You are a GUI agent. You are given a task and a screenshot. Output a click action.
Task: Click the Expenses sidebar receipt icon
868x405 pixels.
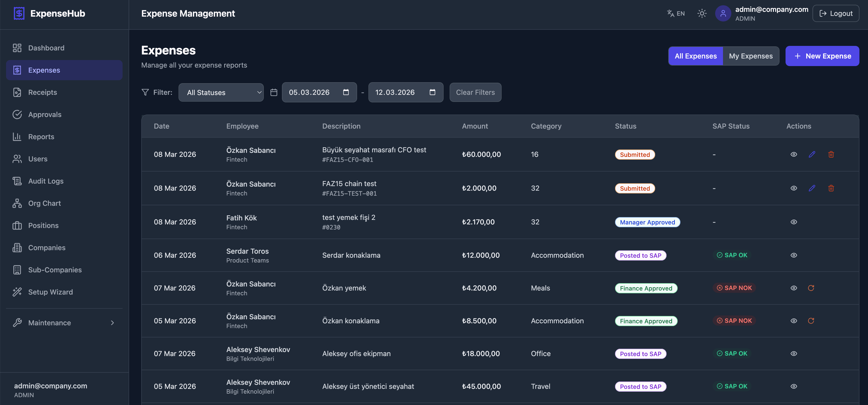(x=17, y=70)
